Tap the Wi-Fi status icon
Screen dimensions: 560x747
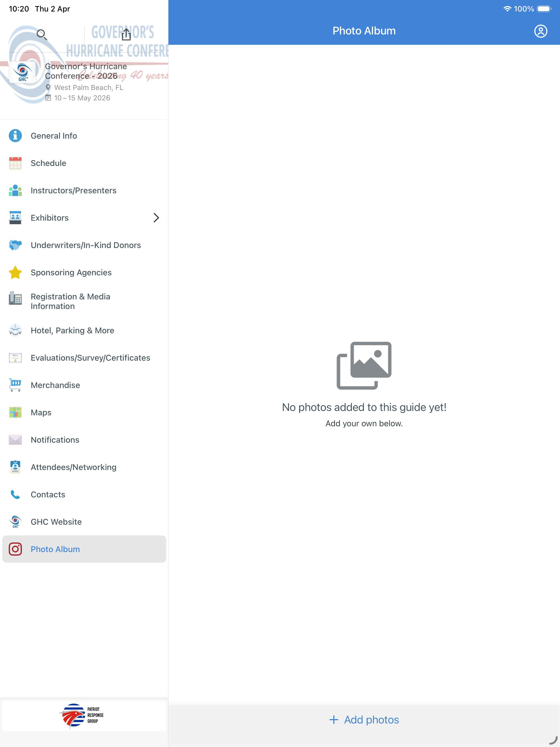507,9
